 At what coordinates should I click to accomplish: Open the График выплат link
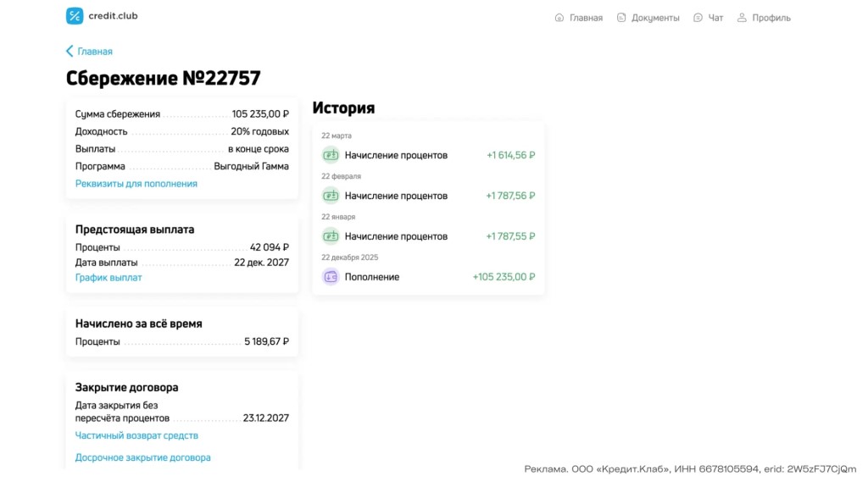108,278
